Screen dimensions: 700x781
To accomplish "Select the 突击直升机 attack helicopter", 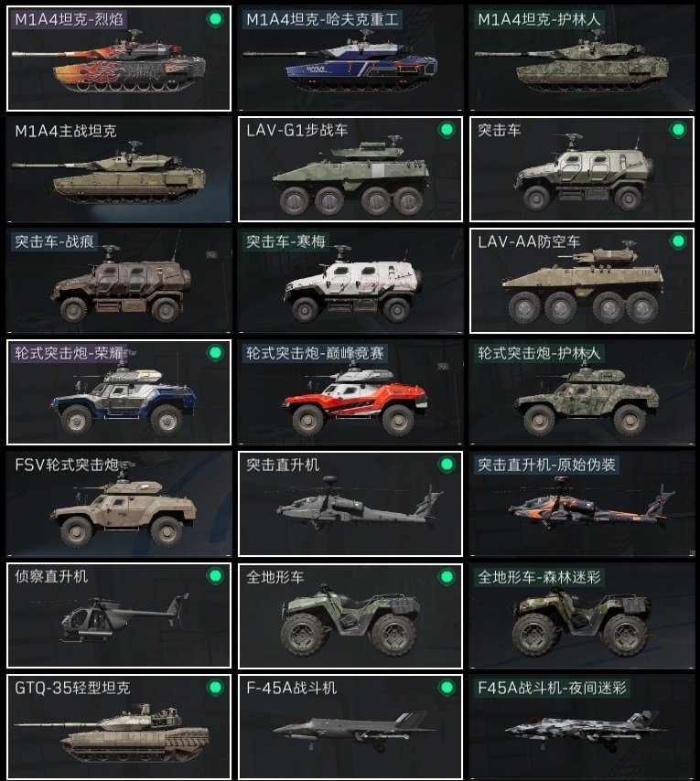I will (350, 504).
